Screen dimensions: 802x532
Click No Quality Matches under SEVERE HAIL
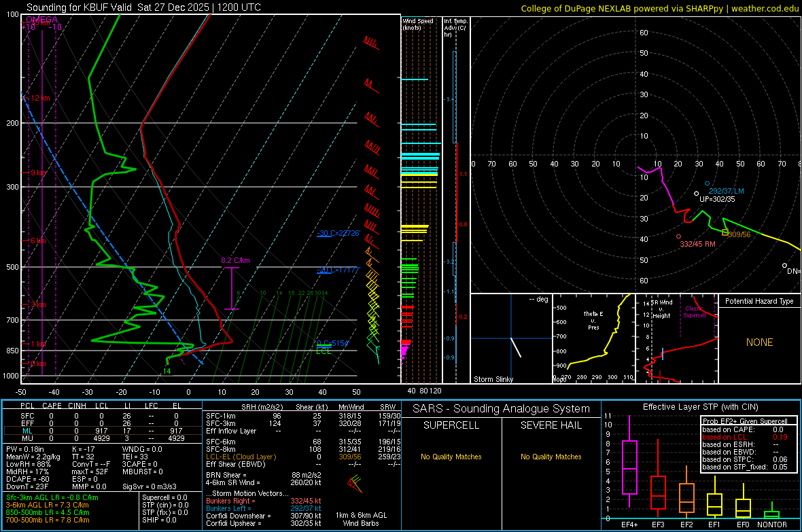tap(551, 457)
